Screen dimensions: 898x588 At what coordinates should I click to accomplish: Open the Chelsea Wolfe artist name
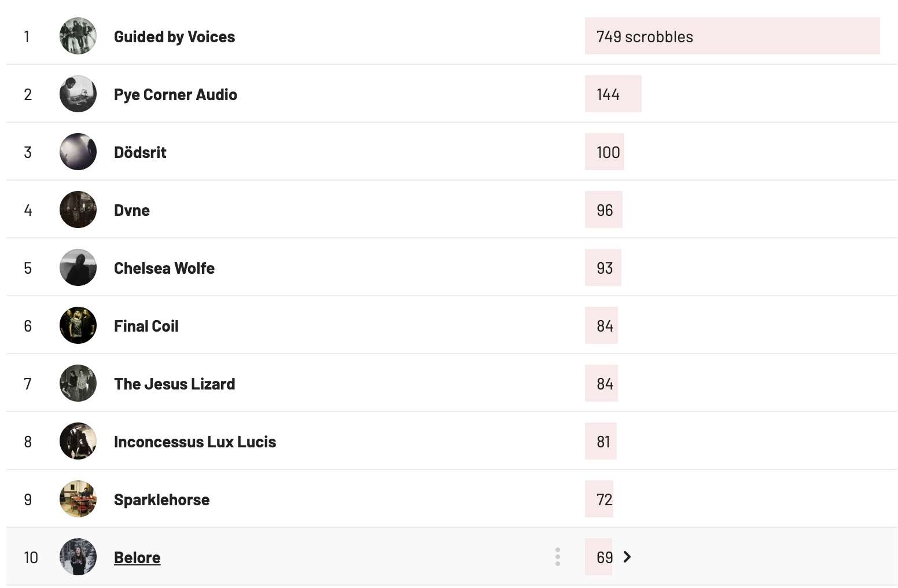(164, 268)
